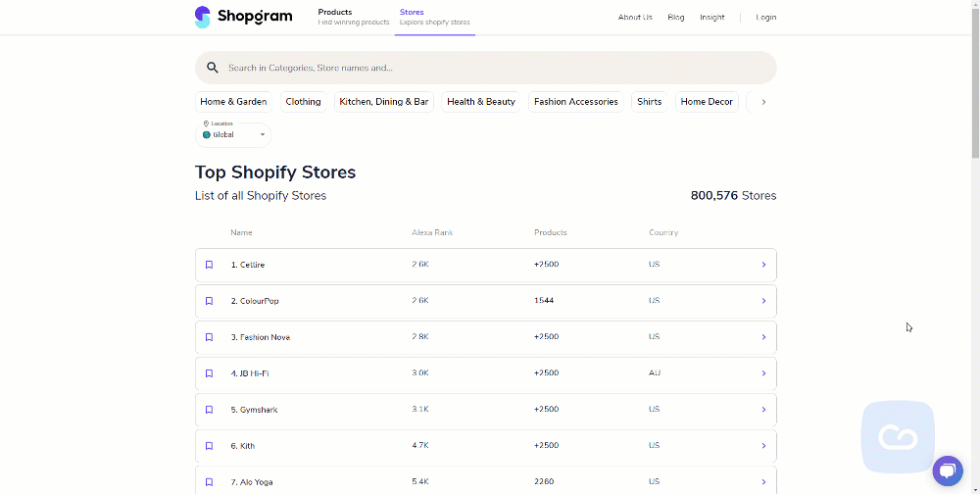
Task: Click the Products column header
Action: coord(551,232)
